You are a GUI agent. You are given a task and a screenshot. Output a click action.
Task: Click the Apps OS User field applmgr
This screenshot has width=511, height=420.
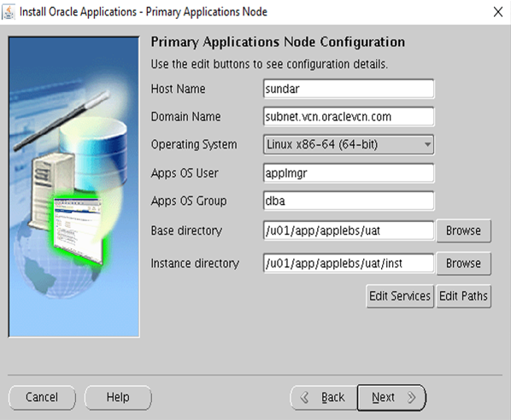[x=349, y=173]
